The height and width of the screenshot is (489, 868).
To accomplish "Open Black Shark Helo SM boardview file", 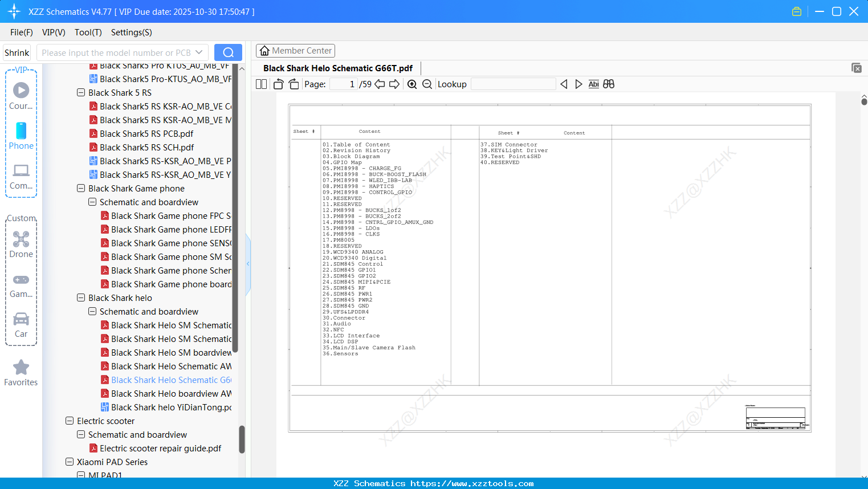I will (166, 352).
